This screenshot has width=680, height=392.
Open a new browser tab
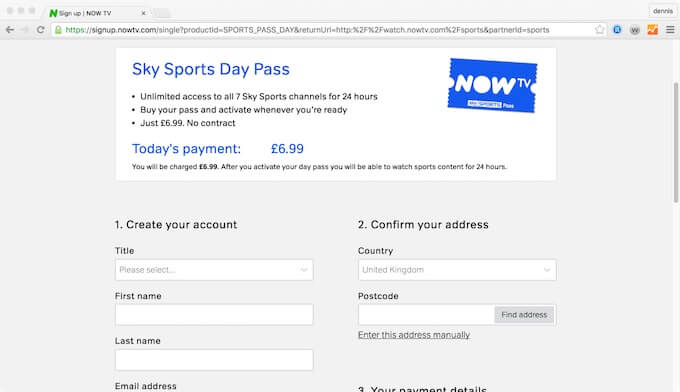point(161,13)
